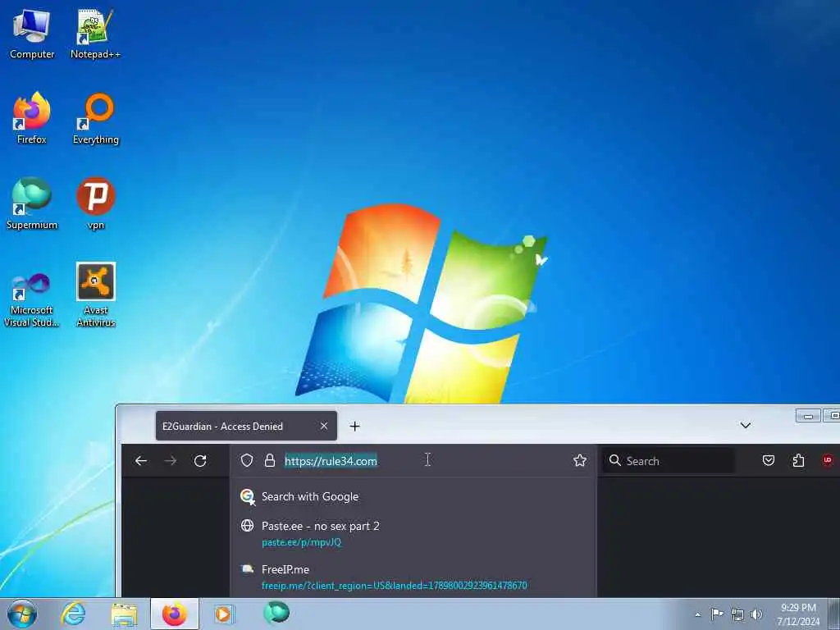
Task: Click the Supermium taskbar icon
Action: [276, 613]
